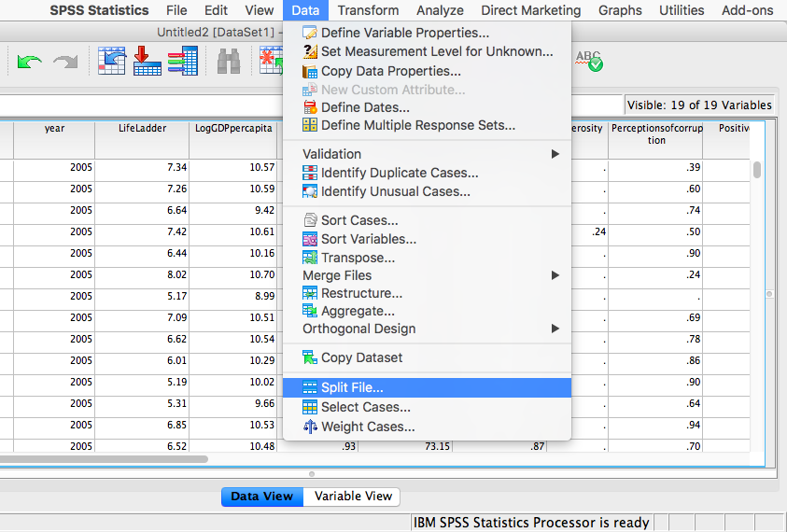Click the Visible: 19 of 19 Variables label
This screenshot has height=532, width=787.
(699, 105)
